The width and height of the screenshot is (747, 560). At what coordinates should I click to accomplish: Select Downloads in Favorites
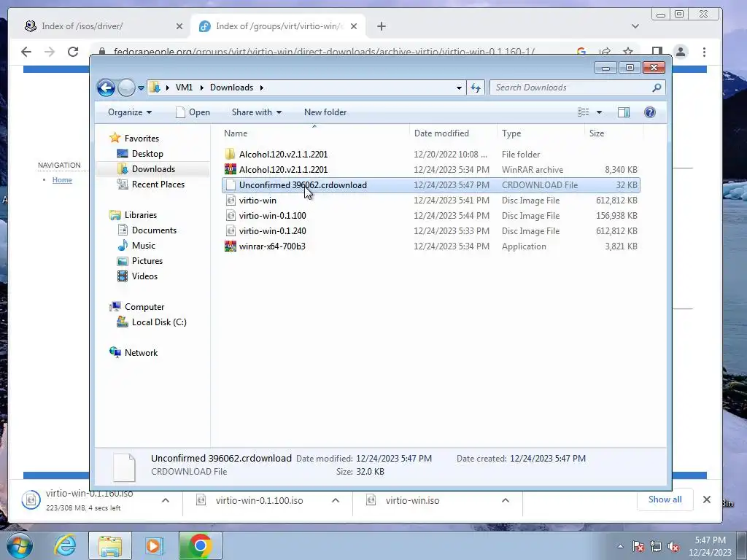(153, 169)
